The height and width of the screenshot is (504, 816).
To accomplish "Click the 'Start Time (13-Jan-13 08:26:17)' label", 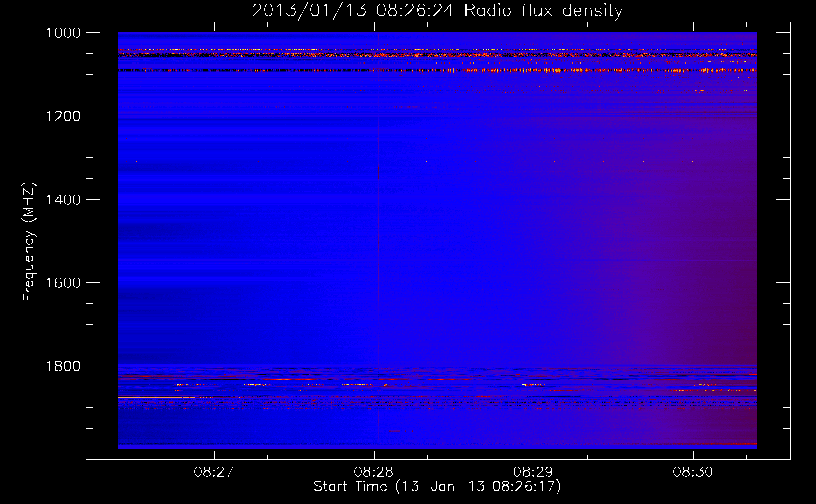I will [x=437, y=487].
